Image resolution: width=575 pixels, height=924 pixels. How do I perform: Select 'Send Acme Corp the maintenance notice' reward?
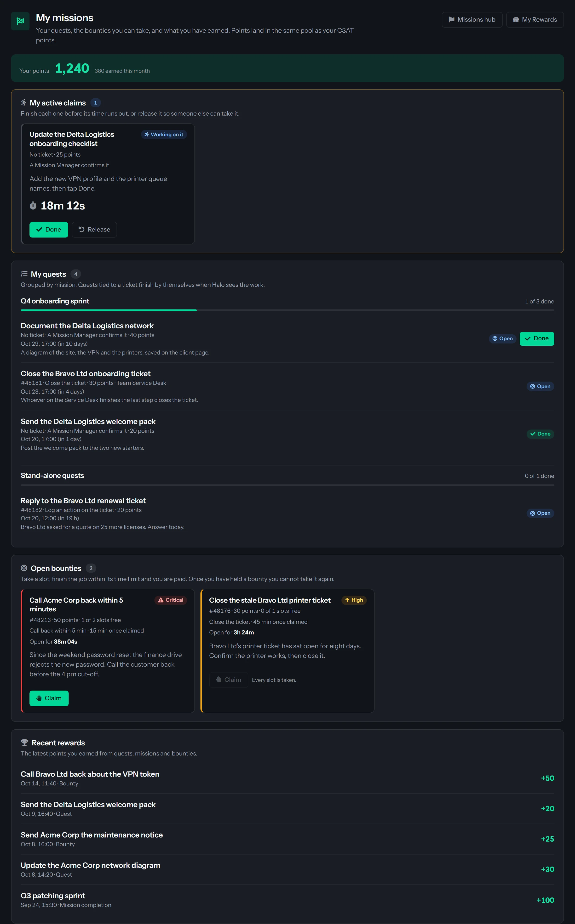coord(92,835)
